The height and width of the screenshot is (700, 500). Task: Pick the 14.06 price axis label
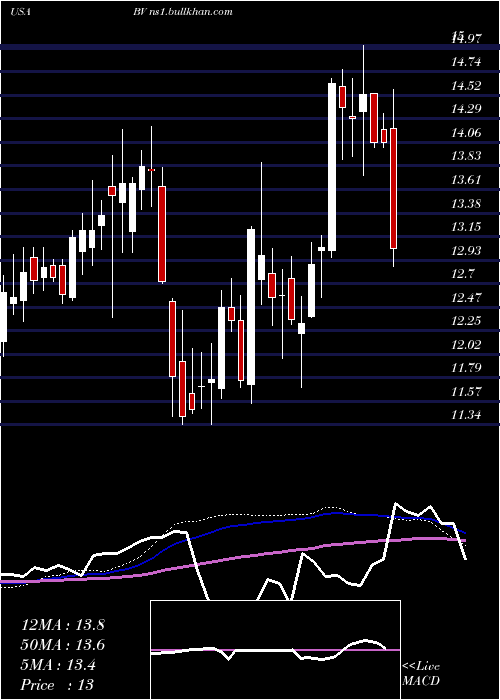click(466, 132)
